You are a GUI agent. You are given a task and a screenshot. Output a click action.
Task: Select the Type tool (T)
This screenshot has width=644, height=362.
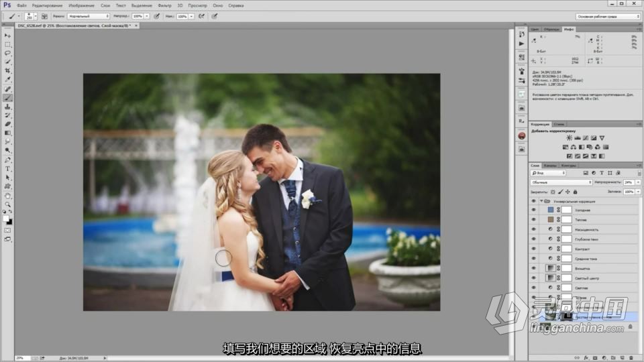point(7,169)
